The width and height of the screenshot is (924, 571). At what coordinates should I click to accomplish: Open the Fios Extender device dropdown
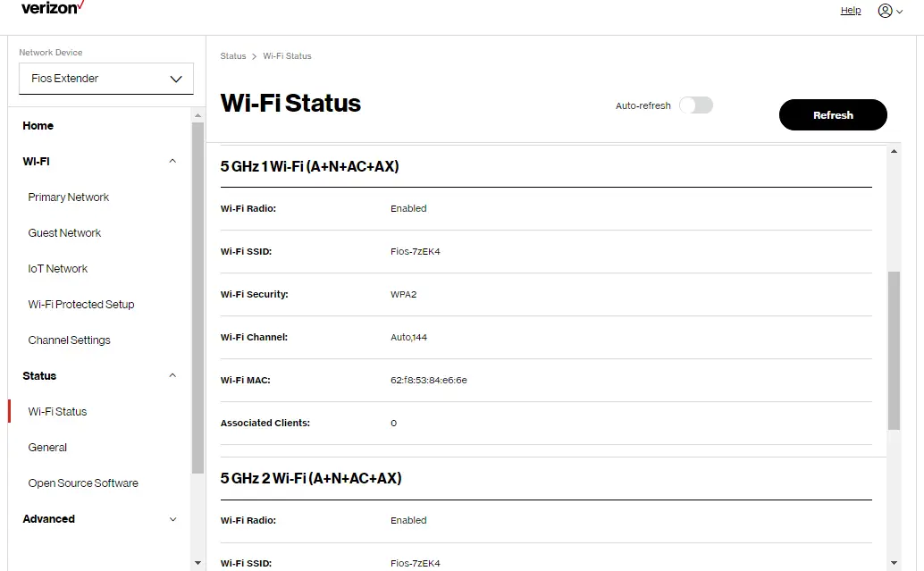105,79
